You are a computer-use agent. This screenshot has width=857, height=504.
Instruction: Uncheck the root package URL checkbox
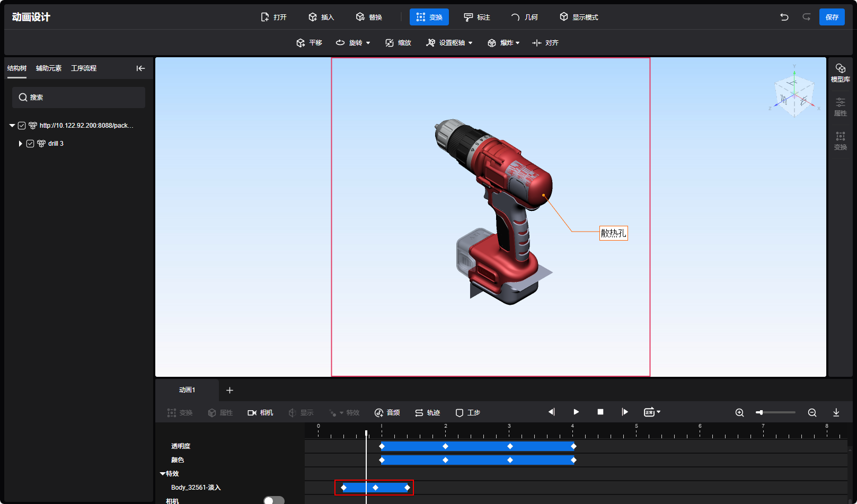22,126
